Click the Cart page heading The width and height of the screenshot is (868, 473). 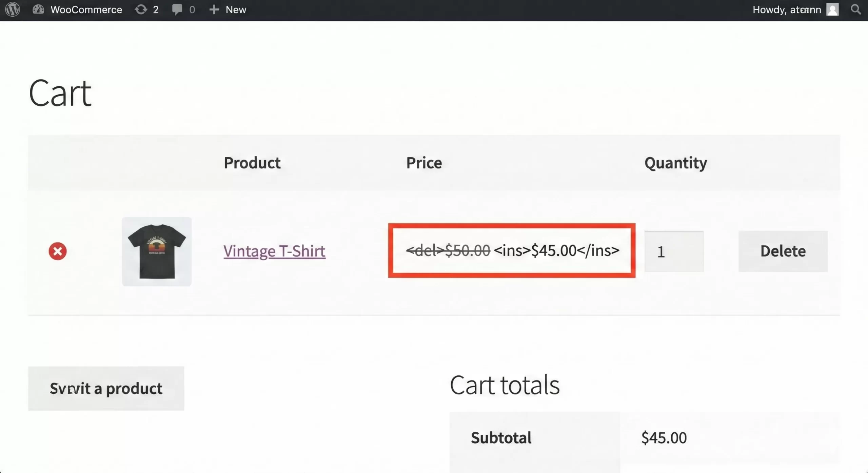60,93
